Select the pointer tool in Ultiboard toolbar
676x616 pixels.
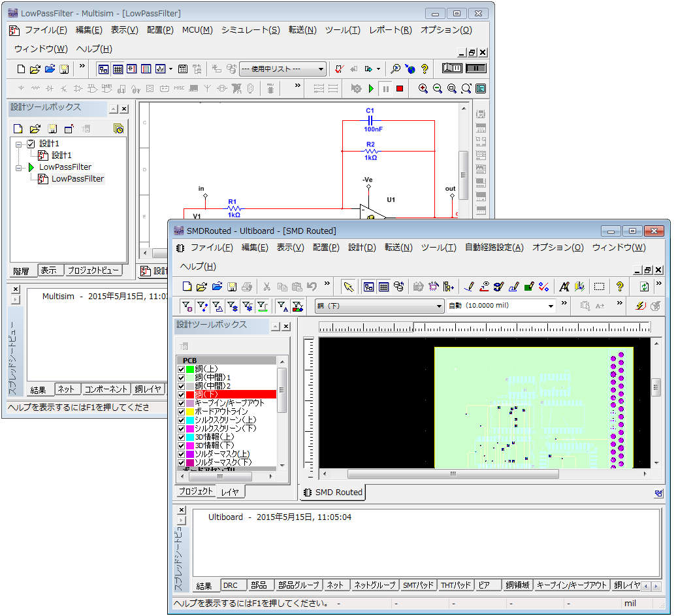pyautogui.click(x=348, y=287)
